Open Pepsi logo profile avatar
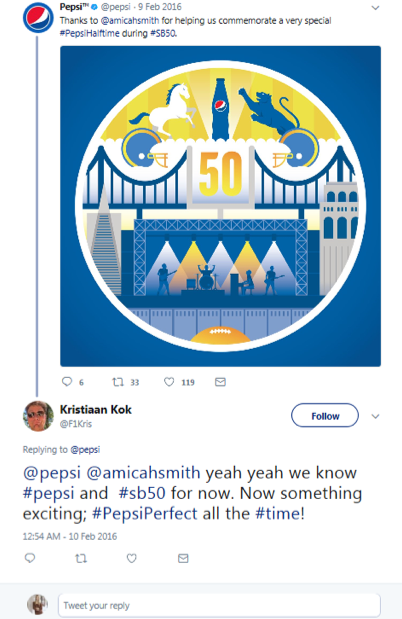The width and height of the screenshot is (402, 619). tap(38, 17)
